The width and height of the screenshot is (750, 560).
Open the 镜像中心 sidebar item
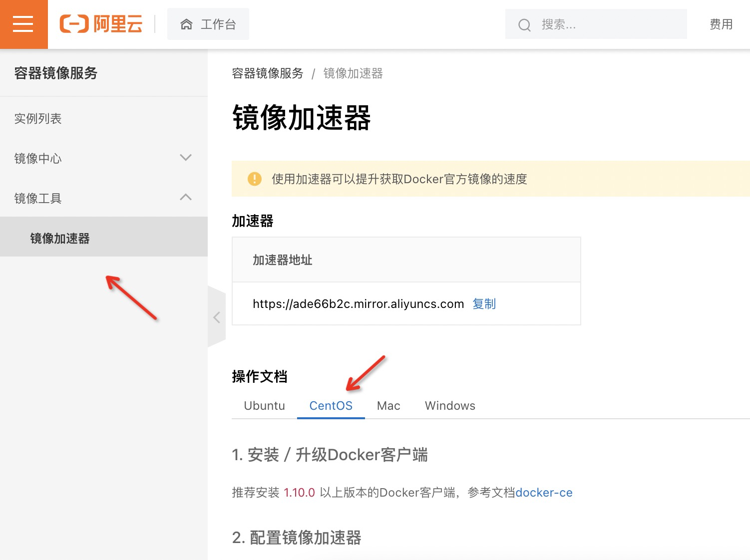[103, 158]
